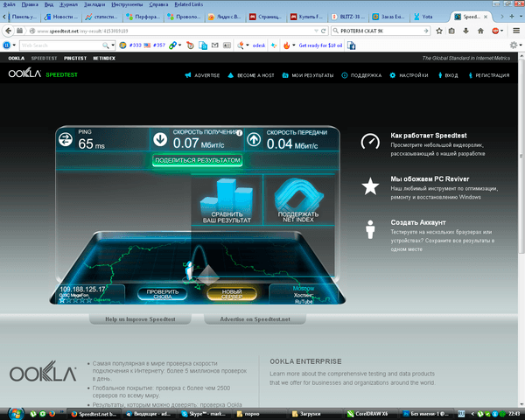Expand the Web Search box dropdown arrow

pos(113,45)
